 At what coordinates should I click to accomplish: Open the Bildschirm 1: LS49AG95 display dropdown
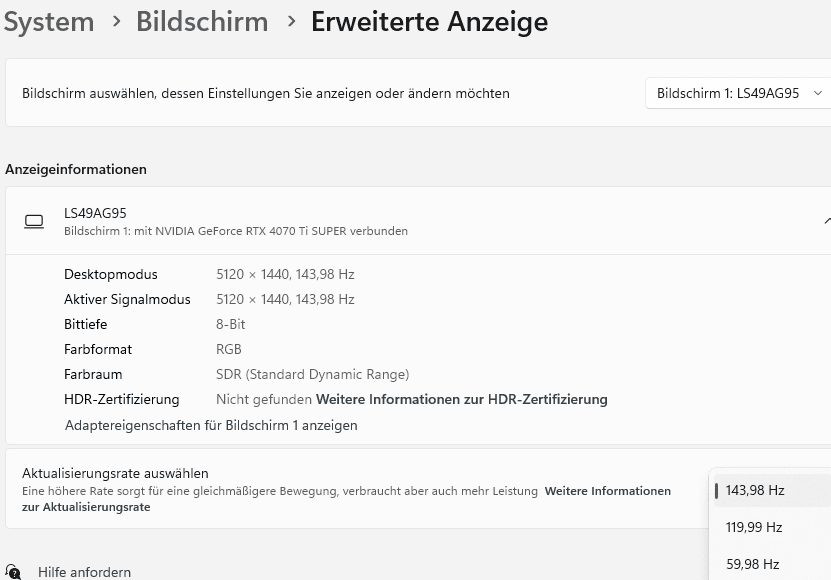point(738,93)
